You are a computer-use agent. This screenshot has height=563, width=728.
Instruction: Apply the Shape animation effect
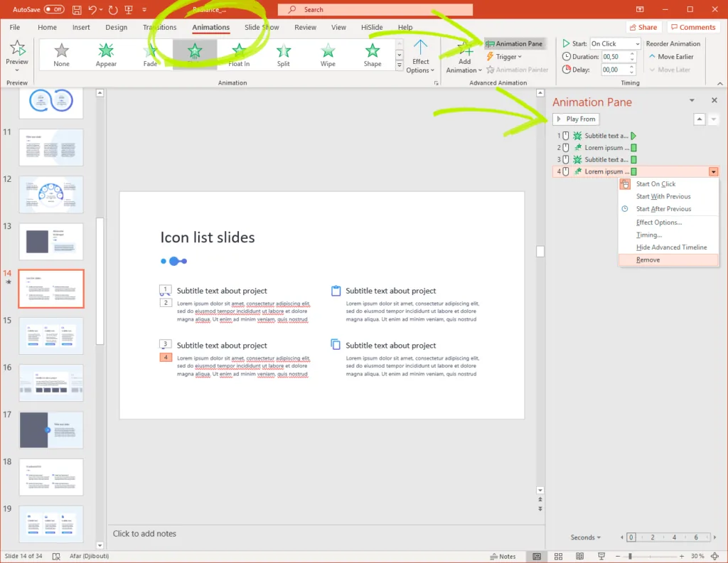tap(373, 54)
